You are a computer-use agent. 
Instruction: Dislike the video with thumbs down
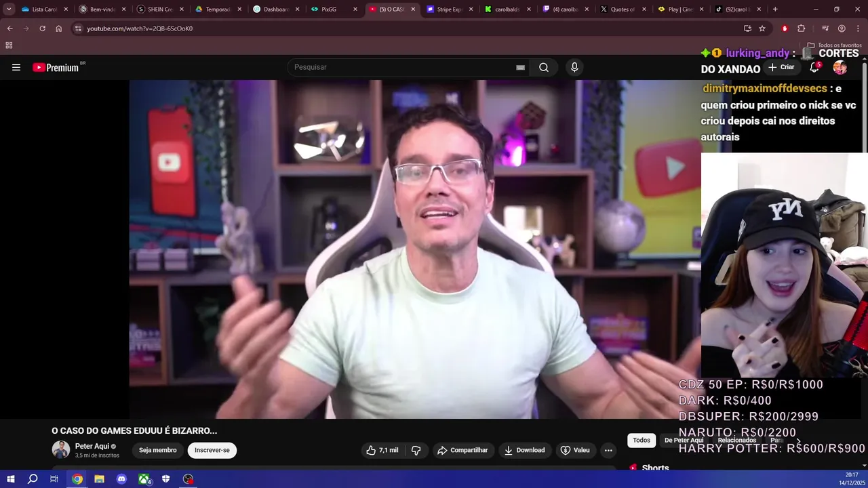(416, 450)
